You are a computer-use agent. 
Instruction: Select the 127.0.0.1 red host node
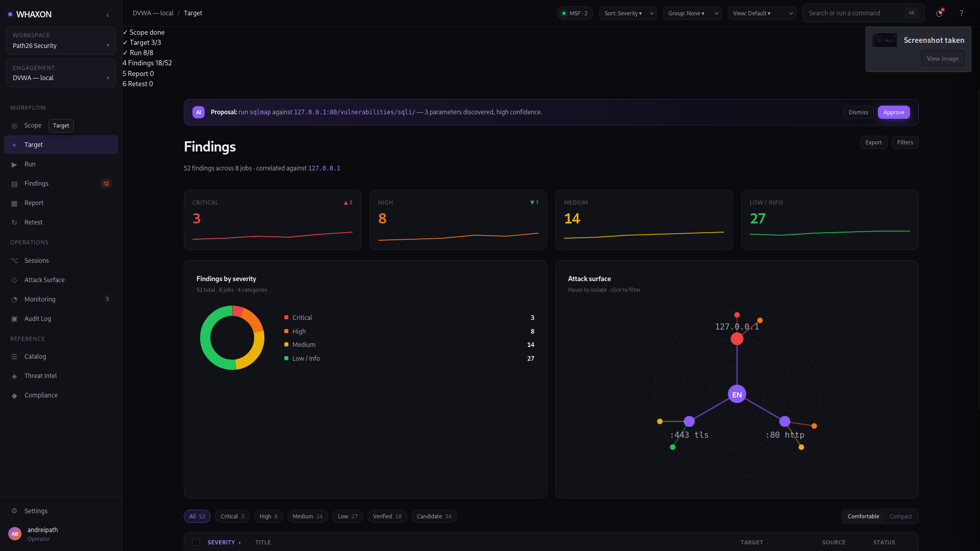[737, 339]
